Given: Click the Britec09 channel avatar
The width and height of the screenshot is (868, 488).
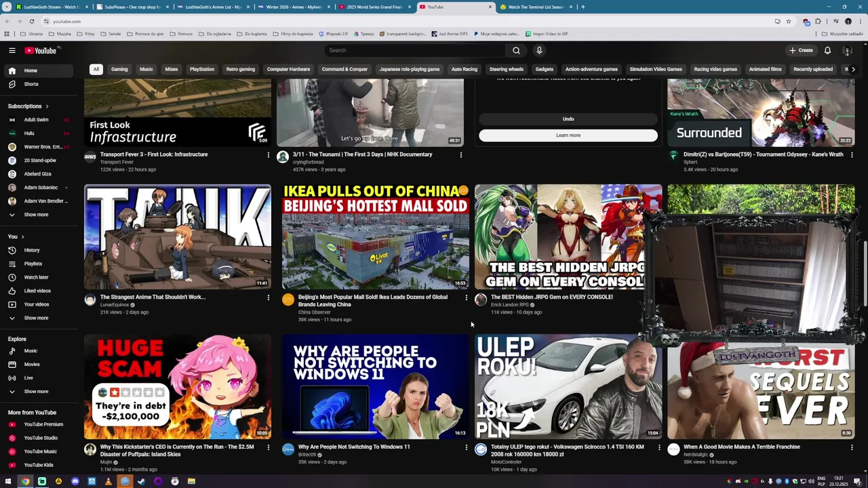Looking at the screenshot, I should [x=288, y=449].
